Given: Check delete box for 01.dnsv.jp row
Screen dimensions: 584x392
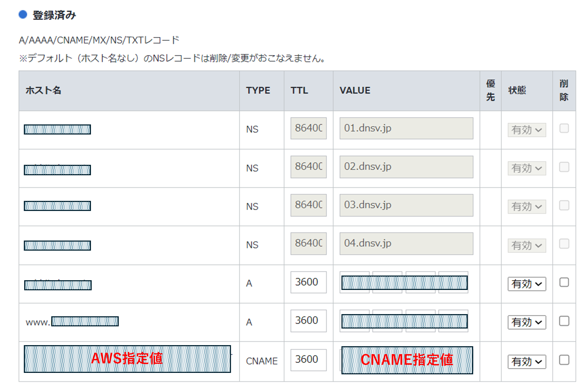Looking at the screenshot, I should [564, 128].
